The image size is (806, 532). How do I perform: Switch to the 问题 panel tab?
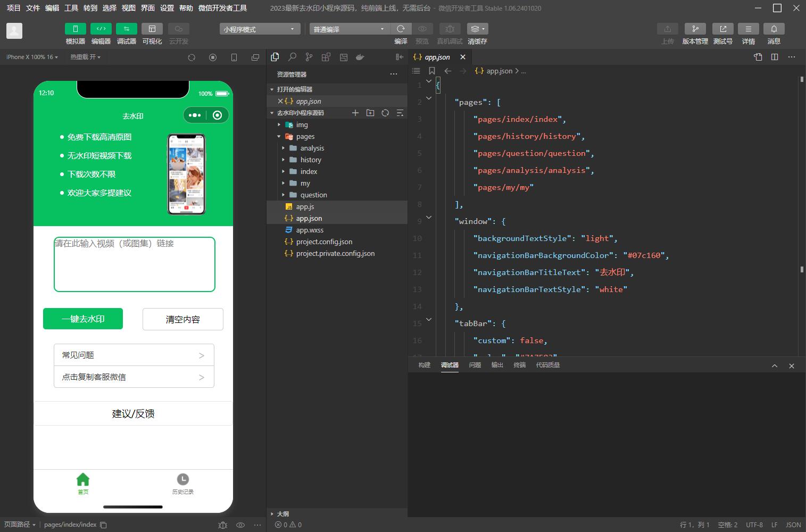[475, 365]
